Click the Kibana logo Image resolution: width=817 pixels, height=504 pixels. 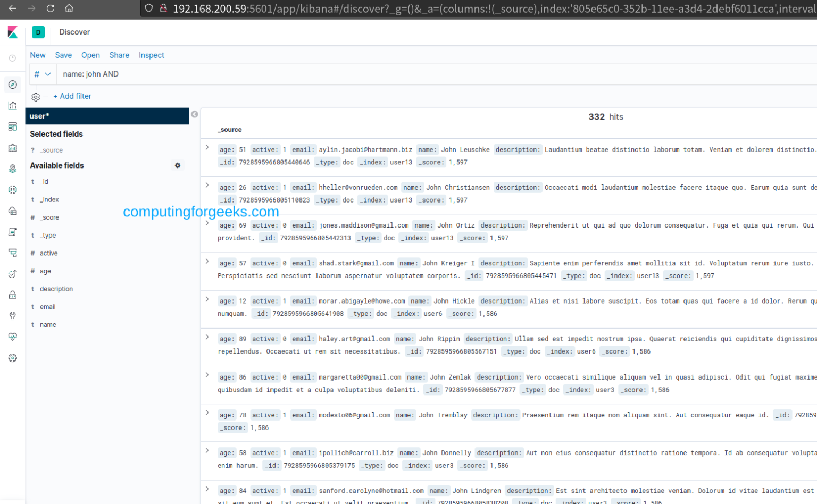[x=12, y=32]
